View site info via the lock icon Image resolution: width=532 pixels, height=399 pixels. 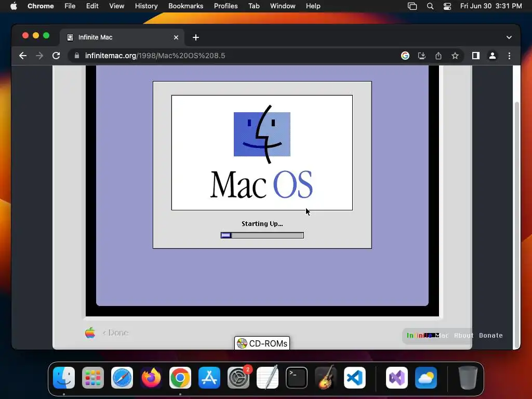(77, 56)
